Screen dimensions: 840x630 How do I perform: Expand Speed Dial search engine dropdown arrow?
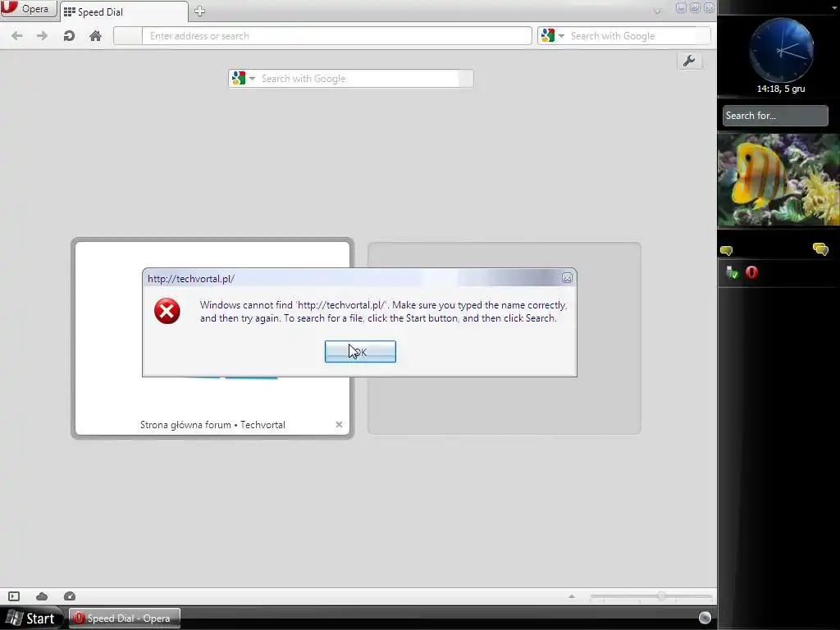(x=252, y=79)
